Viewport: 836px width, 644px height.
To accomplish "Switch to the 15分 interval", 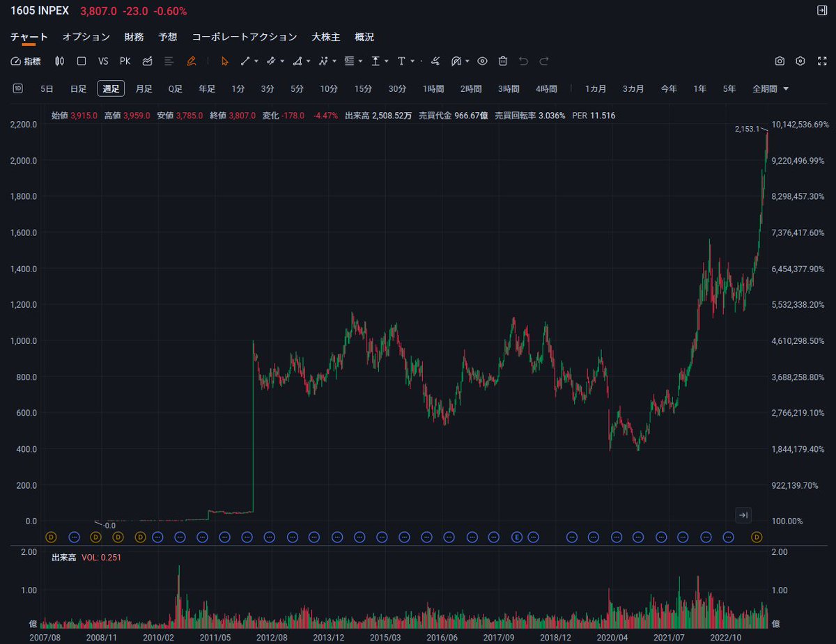I will [x=363, y=88].
